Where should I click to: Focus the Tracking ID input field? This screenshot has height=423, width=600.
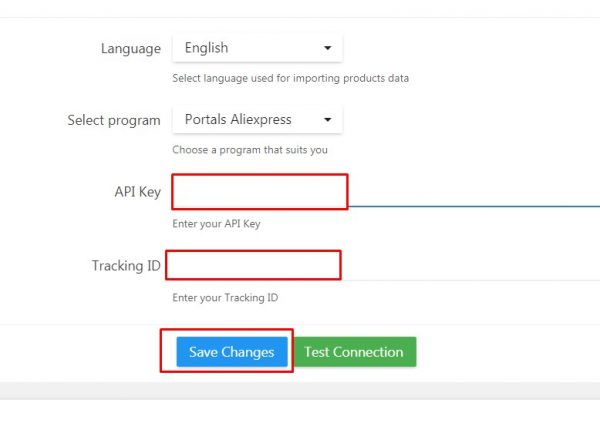click(x=253, y=265)
